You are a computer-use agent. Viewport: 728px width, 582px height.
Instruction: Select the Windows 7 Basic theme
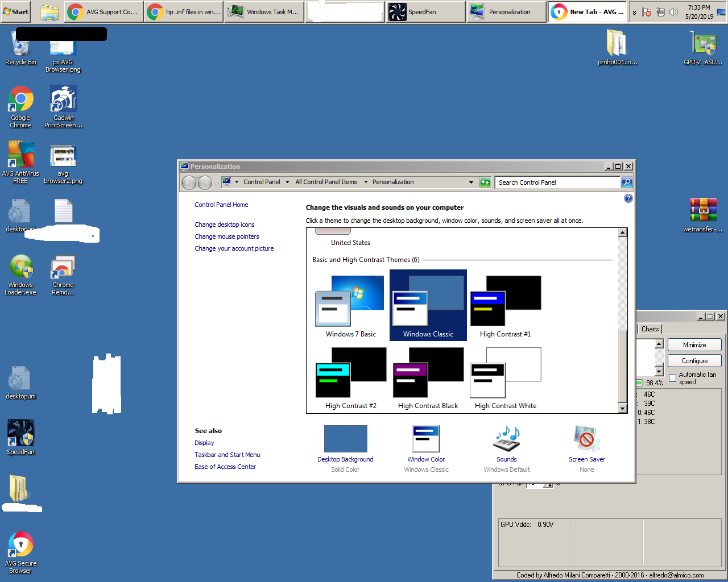[x=350, y=306]
